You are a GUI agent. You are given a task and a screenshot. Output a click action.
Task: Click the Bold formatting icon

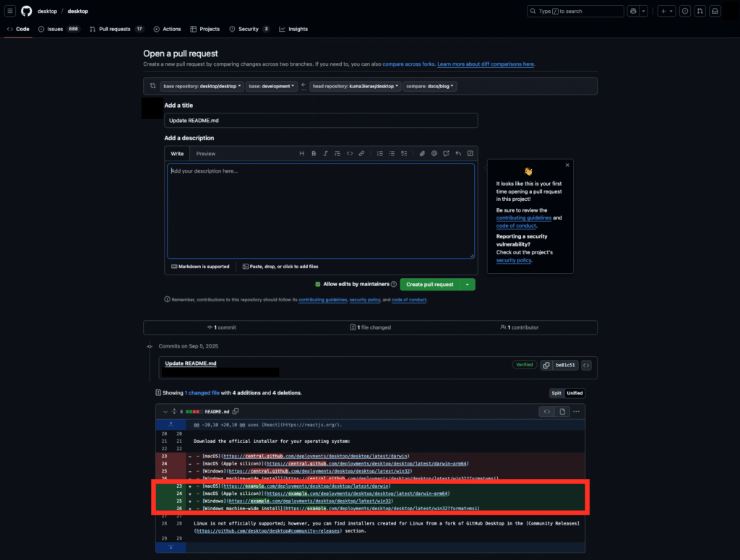tap(314, 153)
